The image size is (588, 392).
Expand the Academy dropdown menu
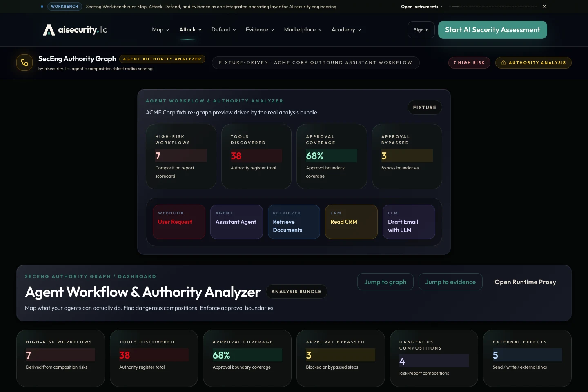click(346, 30)
